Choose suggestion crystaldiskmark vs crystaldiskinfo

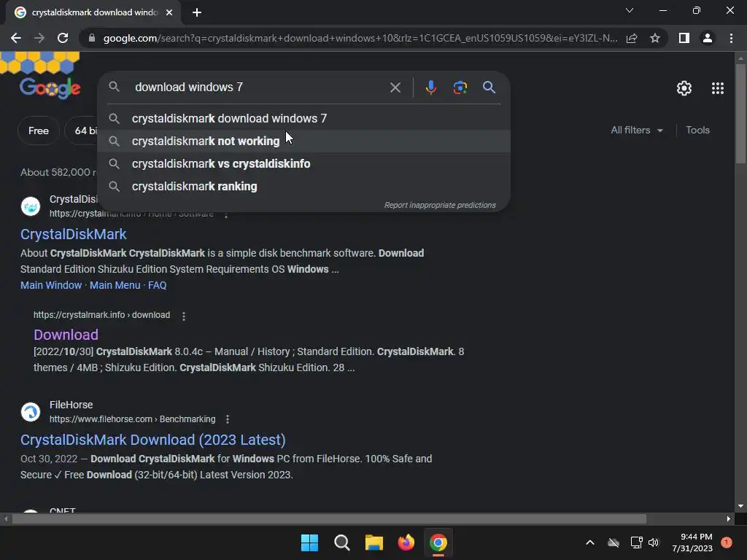click(303, 164)
